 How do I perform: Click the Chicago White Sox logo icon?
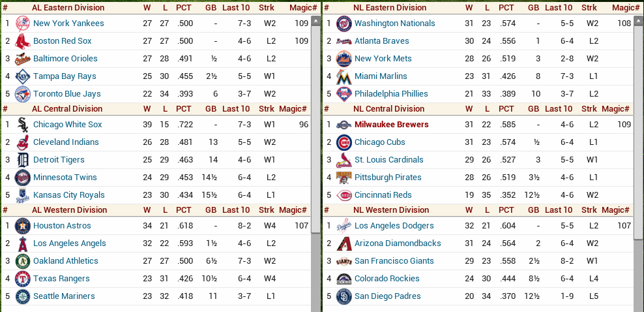point(23,125)
